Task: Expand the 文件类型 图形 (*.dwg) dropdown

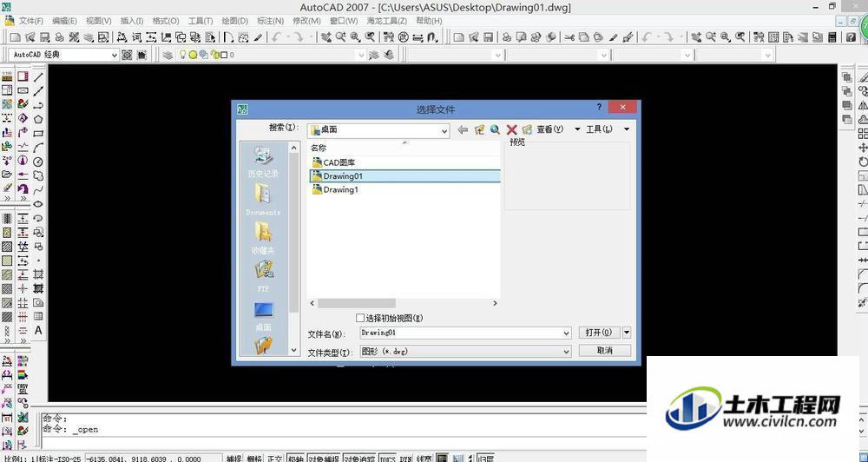Action: (566, 351)
